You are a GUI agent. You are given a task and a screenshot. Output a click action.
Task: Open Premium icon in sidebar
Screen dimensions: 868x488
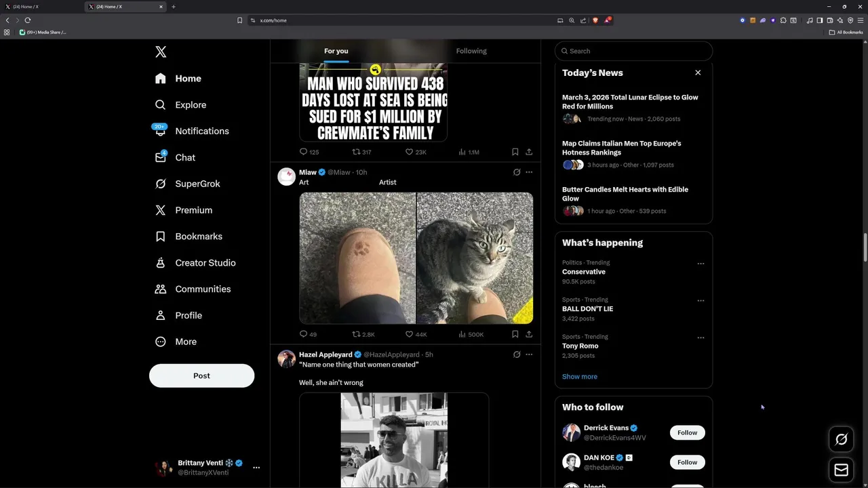[161, 210]
